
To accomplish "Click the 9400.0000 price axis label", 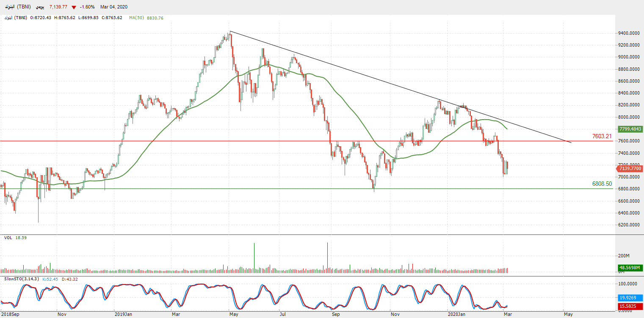I will (x=629, y=33).
